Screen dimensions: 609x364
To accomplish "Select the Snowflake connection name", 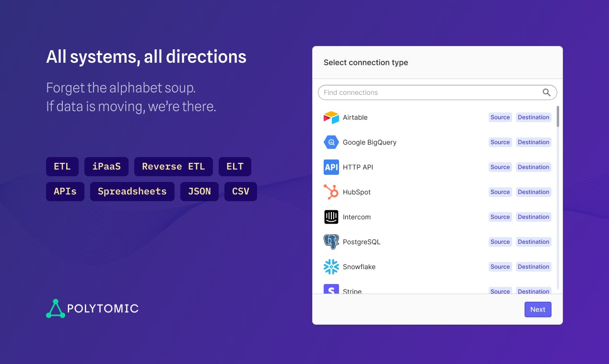I will pyautogui.click(x=359, y=267).
